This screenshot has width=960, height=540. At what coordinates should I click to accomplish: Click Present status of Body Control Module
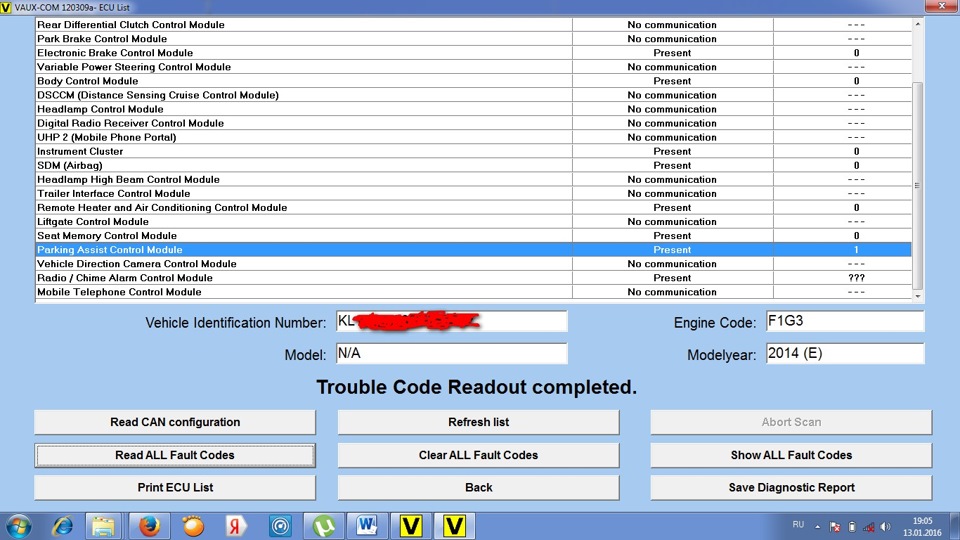point(672,81)
